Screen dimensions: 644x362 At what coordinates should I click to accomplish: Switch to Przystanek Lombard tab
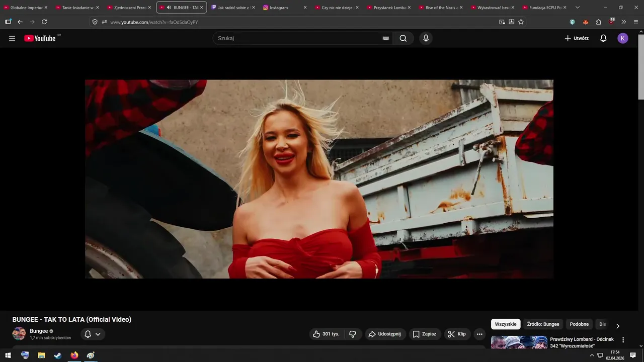[x=387, y=8]
